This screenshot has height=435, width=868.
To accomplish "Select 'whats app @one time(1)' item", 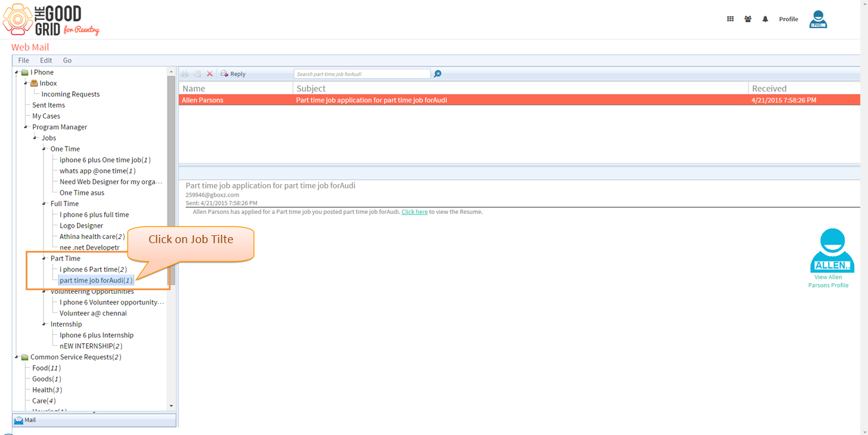I will [x=97, y=171].
